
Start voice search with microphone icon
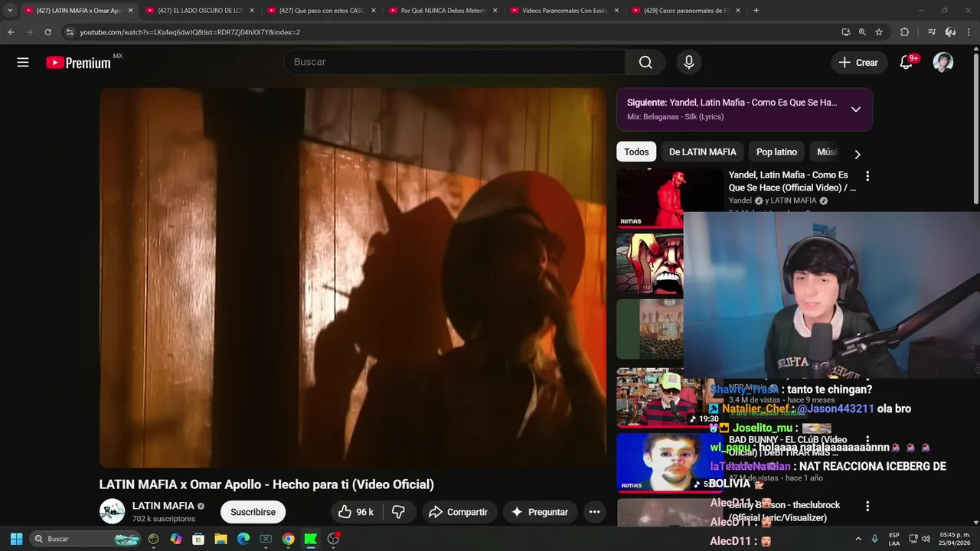689,62
